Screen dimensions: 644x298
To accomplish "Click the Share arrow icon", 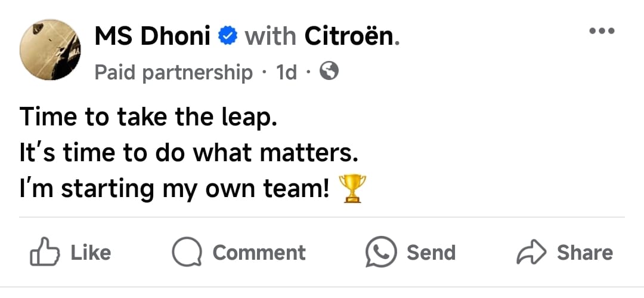I will point(531,252).
